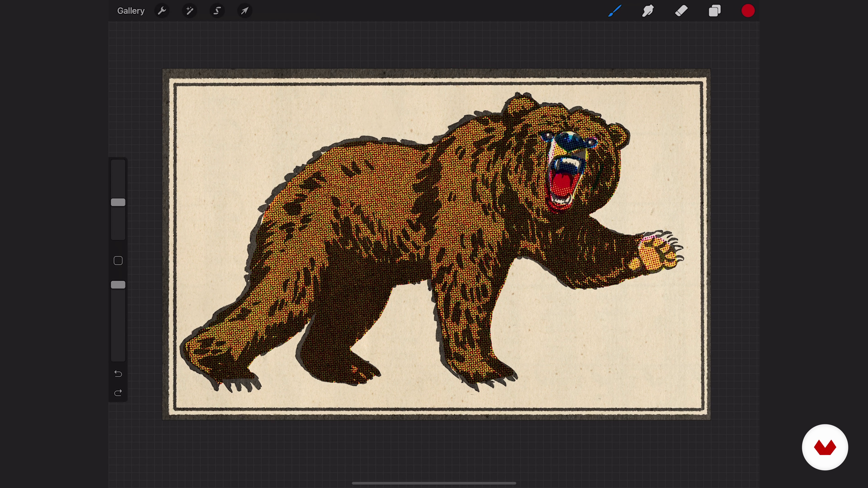Click the round red logo badge
The width and height of the screenshot is (868, 488).
[x=825, y=447]
